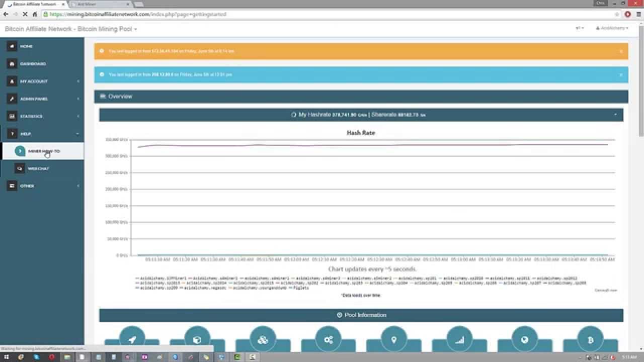
Task: Open File Explorer from the taskbar
Action: pos(66,357)
